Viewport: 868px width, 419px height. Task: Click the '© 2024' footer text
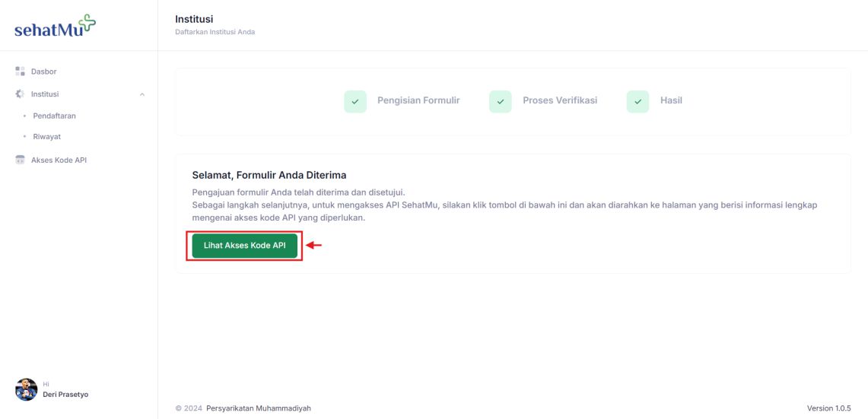(x=189, y=408)
